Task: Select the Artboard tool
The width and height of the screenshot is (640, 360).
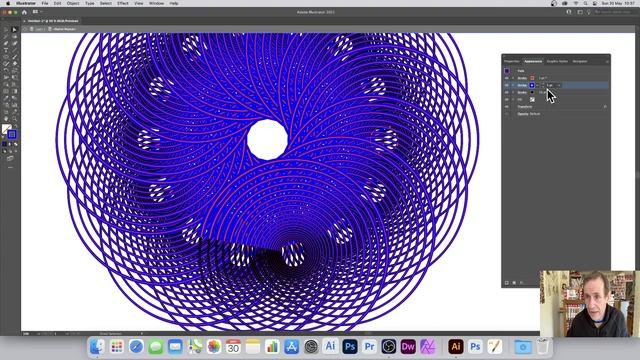Action: tap(6, 111)
